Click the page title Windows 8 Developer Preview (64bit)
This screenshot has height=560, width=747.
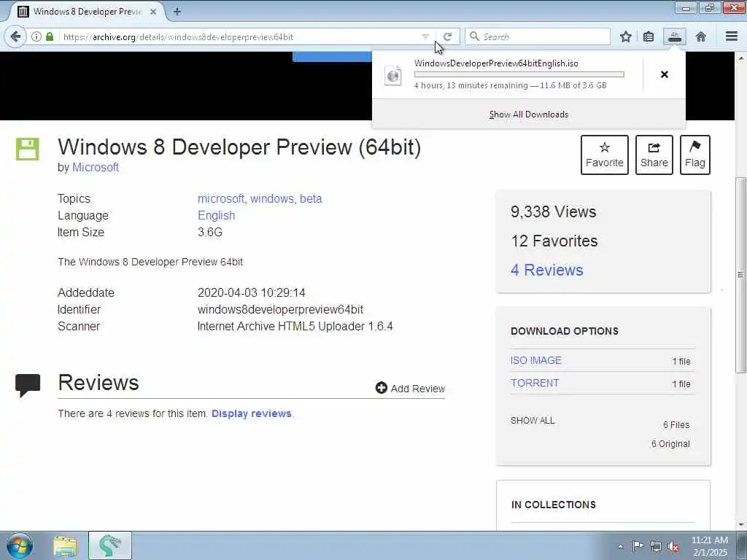tap(239, 147)
